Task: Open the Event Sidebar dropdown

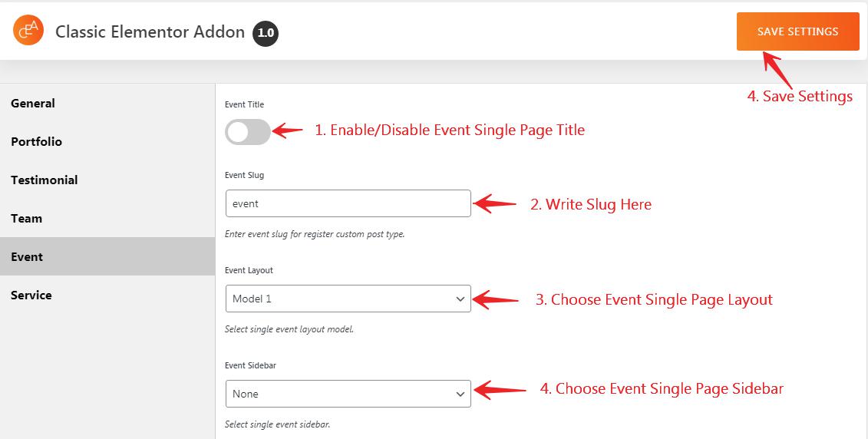Action: tap(348, 394)
